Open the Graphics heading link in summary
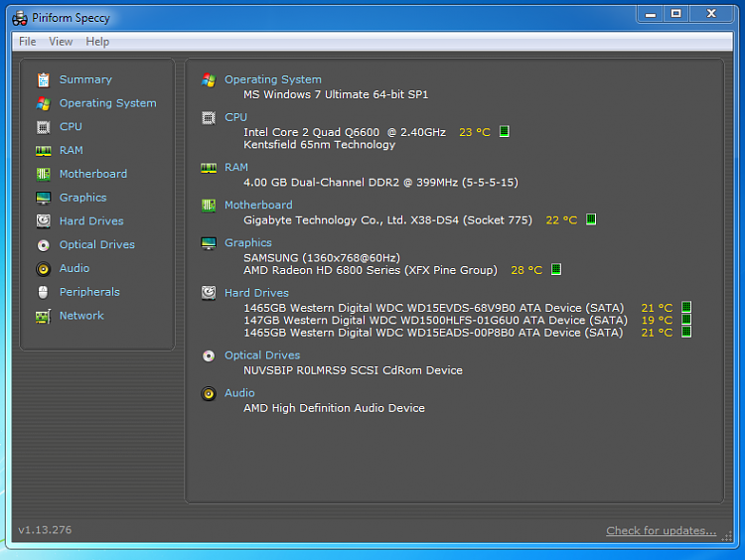The image size is (745, 560). tap(248, 242)
